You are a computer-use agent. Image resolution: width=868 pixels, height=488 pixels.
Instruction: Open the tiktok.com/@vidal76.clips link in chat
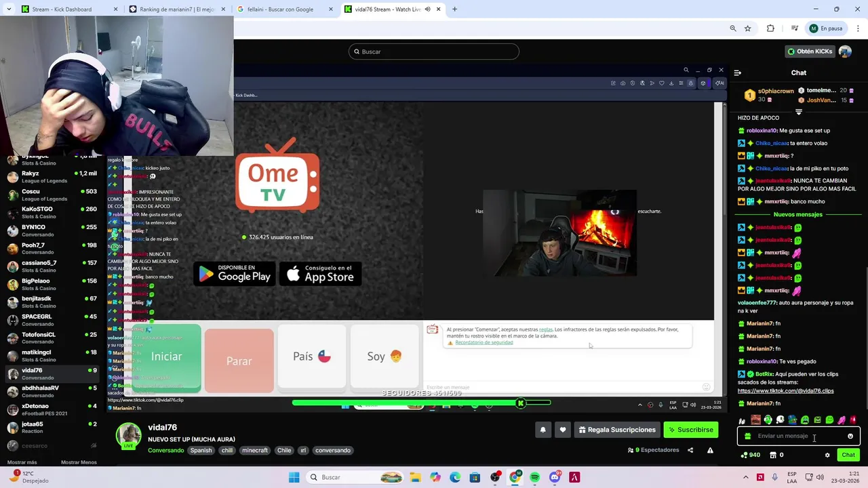785,390
